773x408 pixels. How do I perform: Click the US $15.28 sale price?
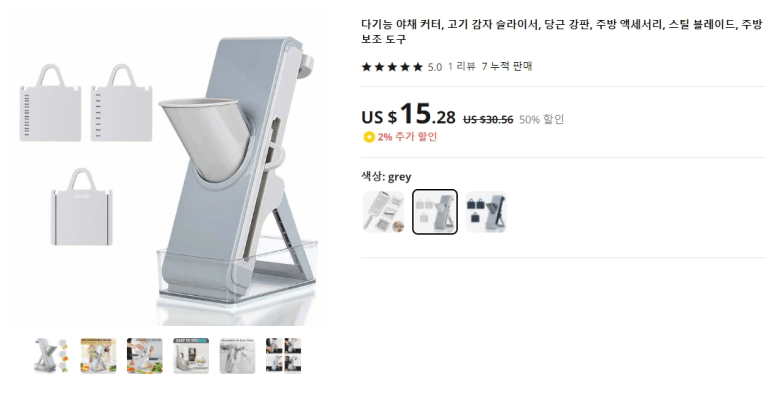(x=408, y=115)
